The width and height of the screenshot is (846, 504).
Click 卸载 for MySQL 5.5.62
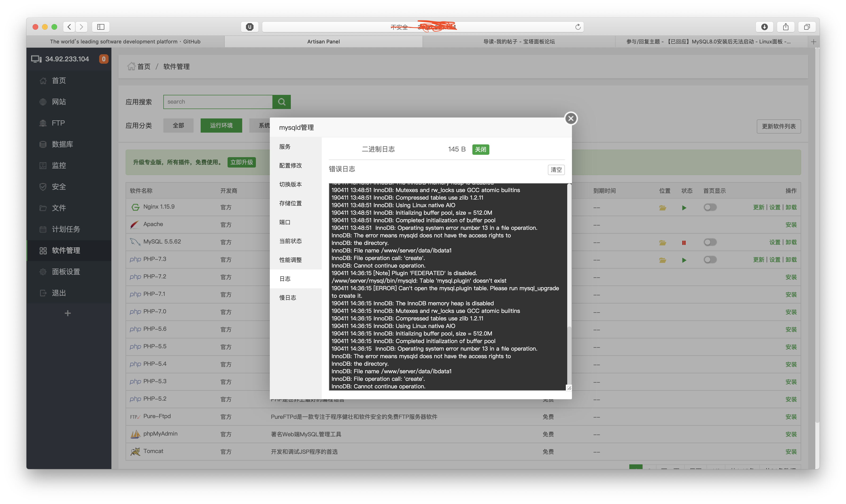coord(791,243)
